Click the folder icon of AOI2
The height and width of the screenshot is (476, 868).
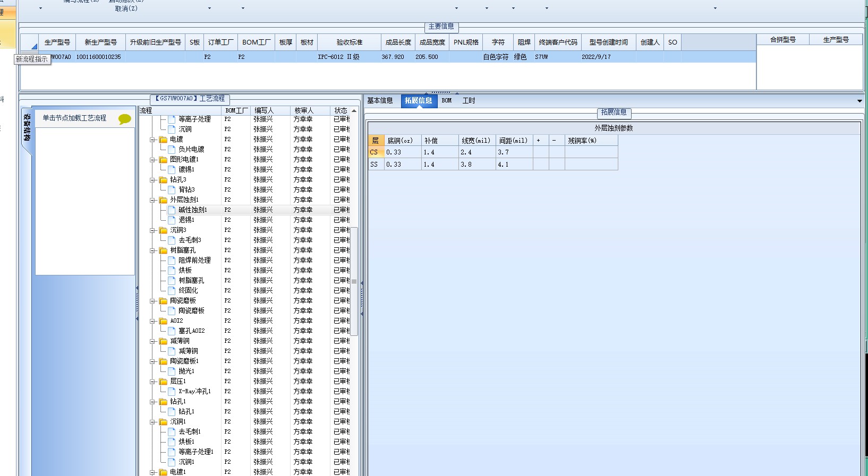point(163,321)
